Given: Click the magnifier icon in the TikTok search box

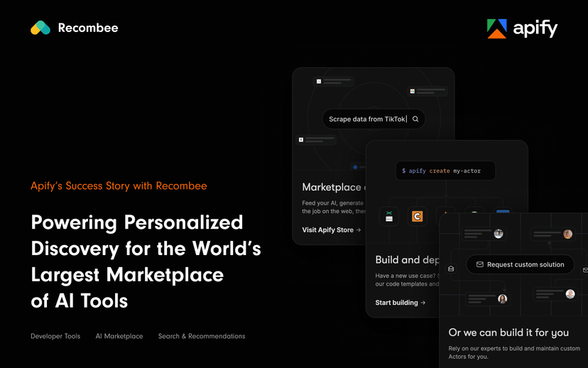Looking at the screenshot, I should (415, 119).
